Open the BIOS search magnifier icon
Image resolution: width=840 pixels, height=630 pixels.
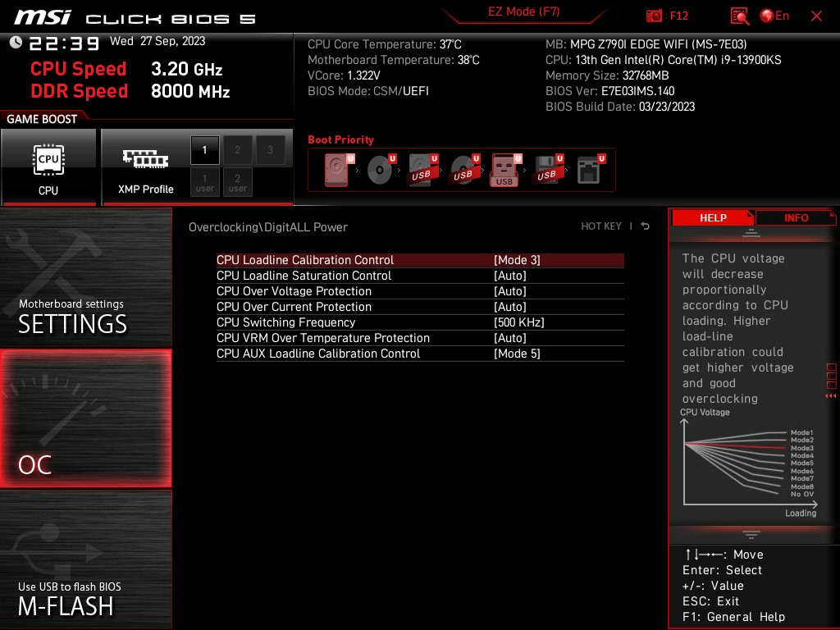(x=739, y=16)
